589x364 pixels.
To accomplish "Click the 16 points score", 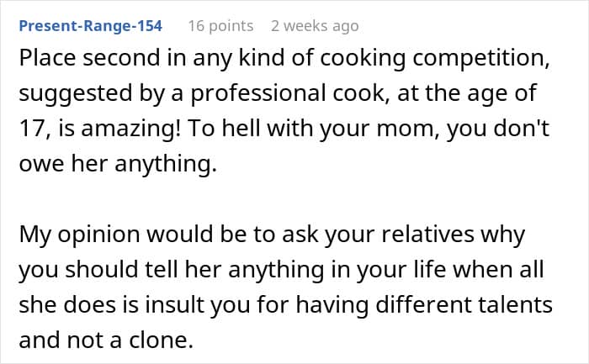I will point(220,26).
